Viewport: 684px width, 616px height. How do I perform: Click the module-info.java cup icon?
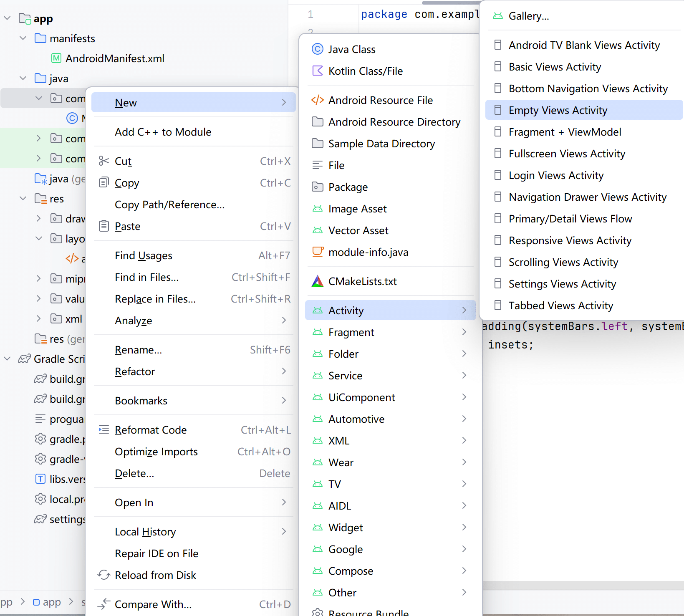point(317,252)
